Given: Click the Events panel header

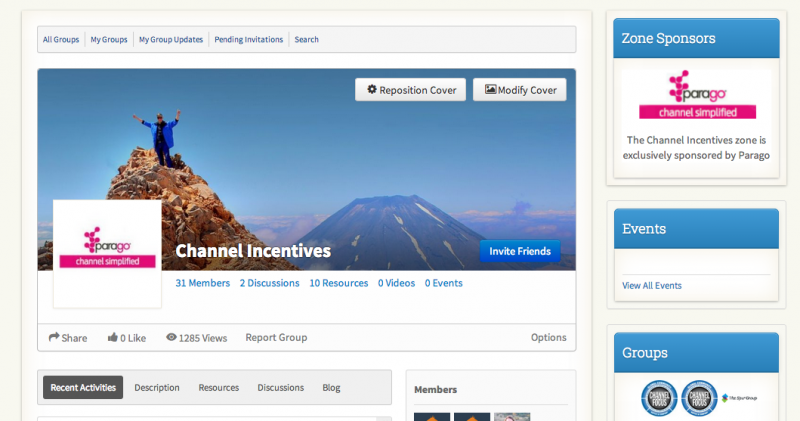Looking at the screenshot, I should click(x=696, y=229).
